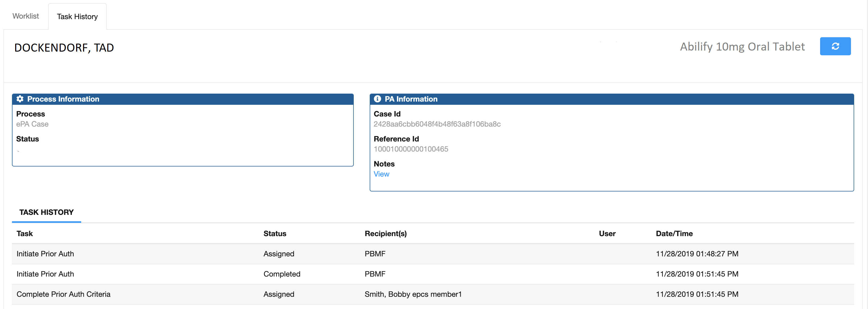Open the Complete Prior Auth Criteria task row

click(202, 294)
